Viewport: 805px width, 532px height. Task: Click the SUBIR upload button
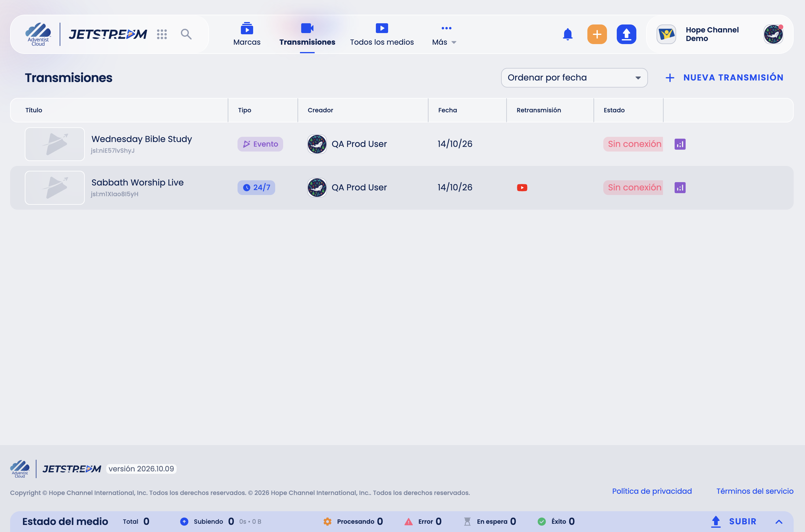(x=733, y=522)
